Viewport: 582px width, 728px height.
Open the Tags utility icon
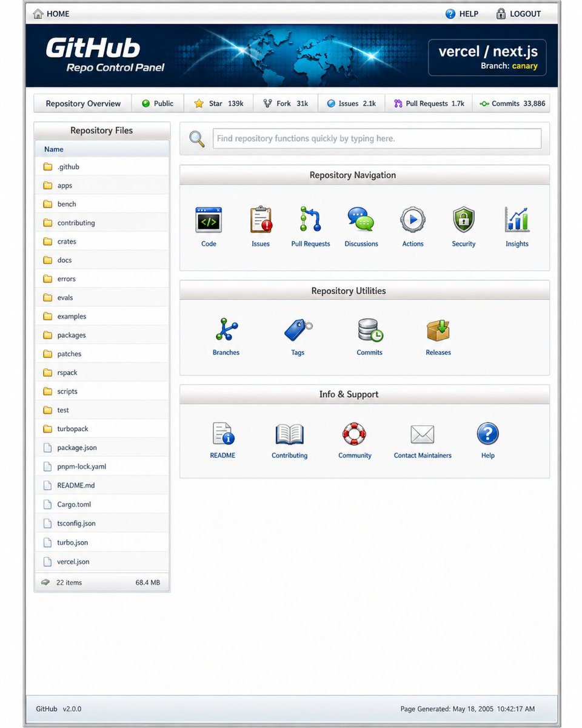click(298, 330)
